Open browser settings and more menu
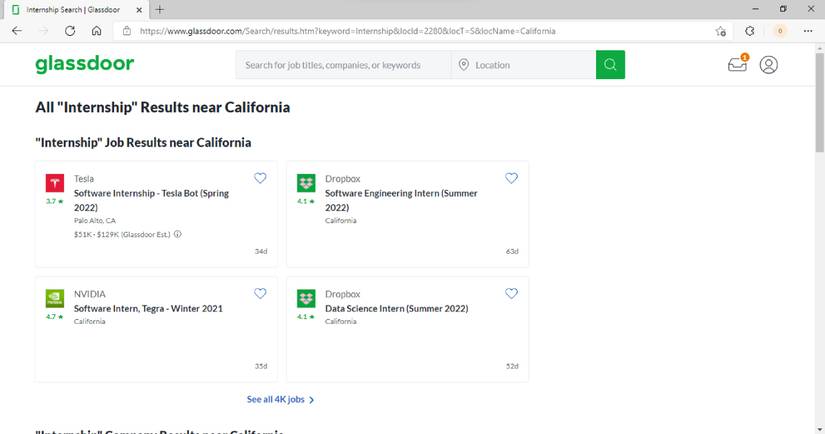The width and height of the screenshot is (825, 434). [x=808, y=31]
